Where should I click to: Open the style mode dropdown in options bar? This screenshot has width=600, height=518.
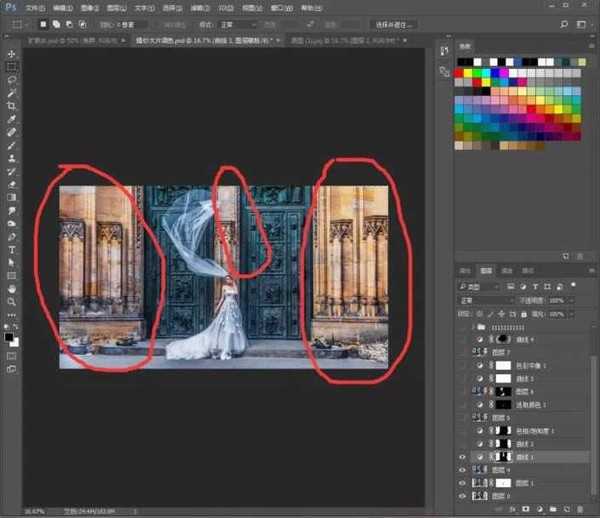tap(240, 24)
